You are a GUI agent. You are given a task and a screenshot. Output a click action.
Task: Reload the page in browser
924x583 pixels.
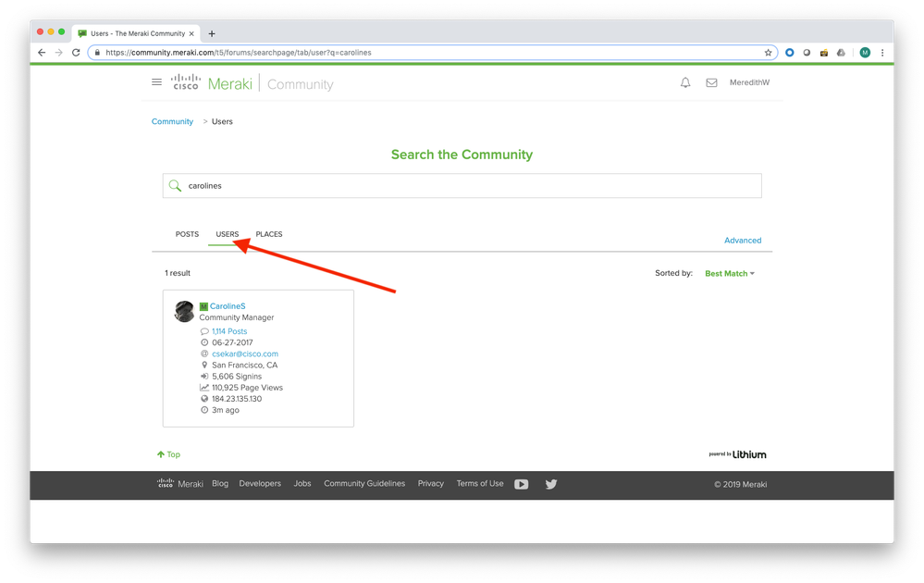click(x=76, y=53)
